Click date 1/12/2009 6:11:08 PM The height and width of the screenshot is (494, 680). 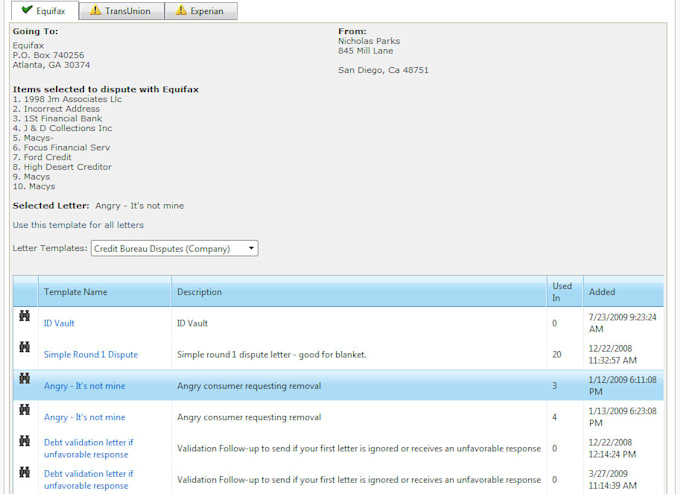click(622, 386)
